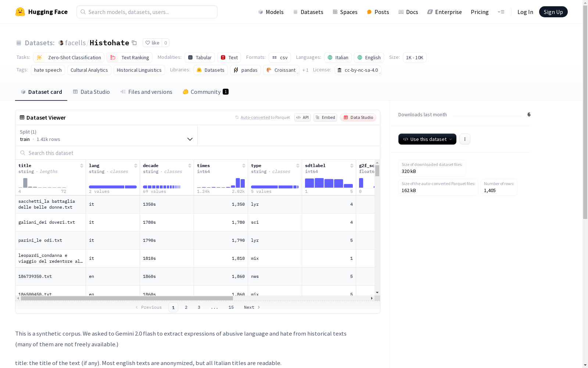Screen dimensions: 588x368
Task: Click the facells owner link
Action: (x=75, y=43)
